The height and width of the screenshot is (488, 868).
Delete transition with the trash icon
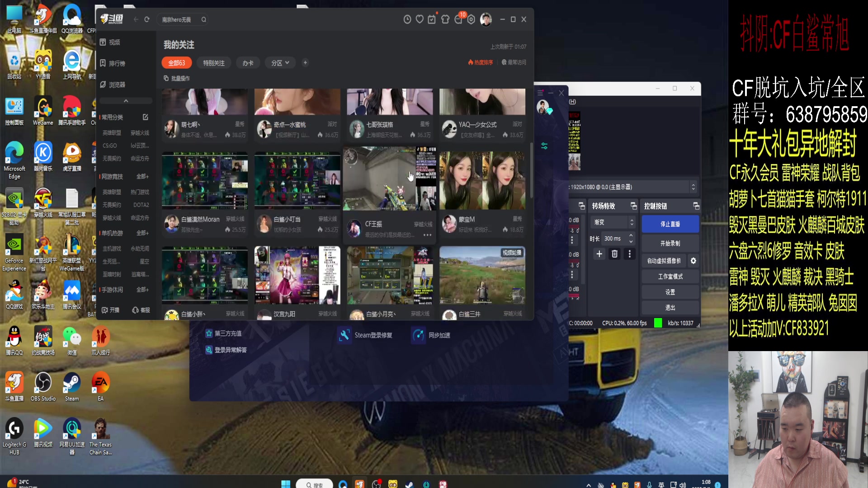point(614,254)
